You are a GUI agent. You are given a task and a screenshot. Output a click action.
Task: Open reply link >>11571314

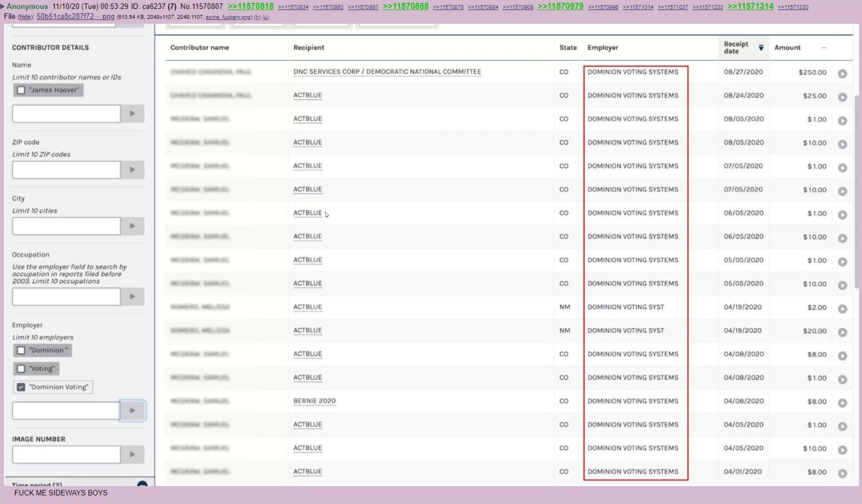(750, 6)
